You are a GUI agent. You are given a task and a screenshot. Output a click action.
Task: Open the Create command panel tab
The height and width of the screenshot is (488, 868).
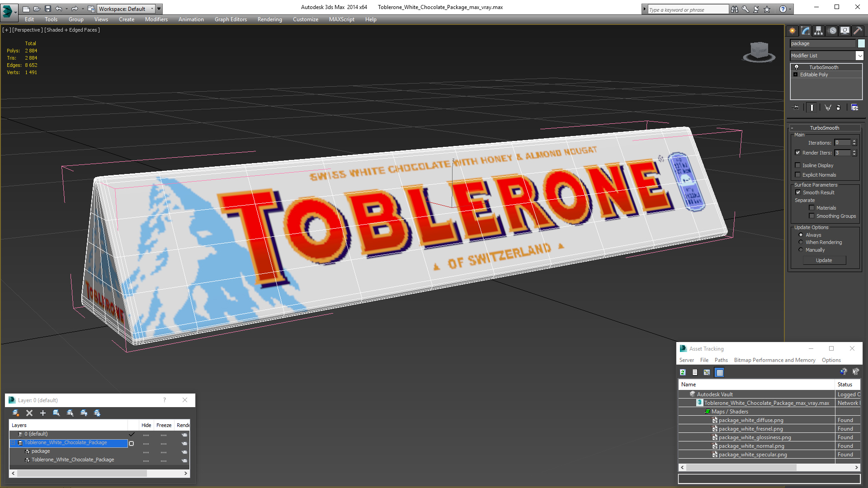pyautogui.click(x=793, y=31)
